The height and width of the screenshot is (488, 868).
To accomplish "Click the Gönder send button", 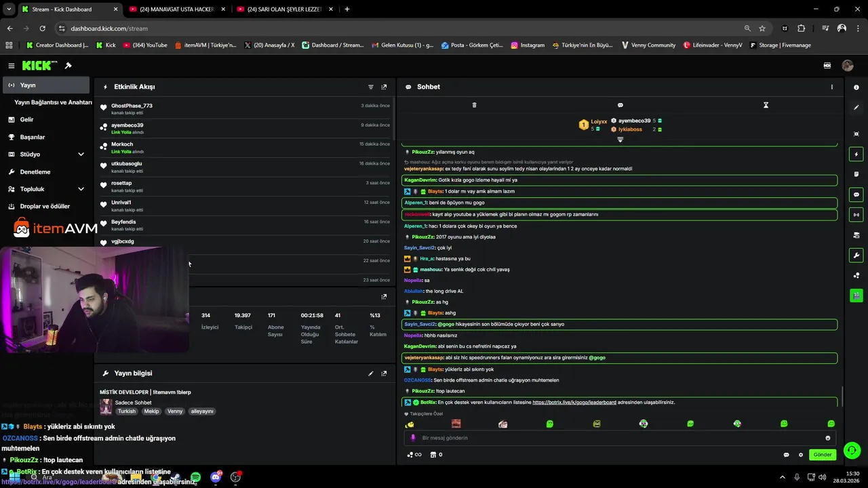I will pyautogui.click(x=823, y=455).
